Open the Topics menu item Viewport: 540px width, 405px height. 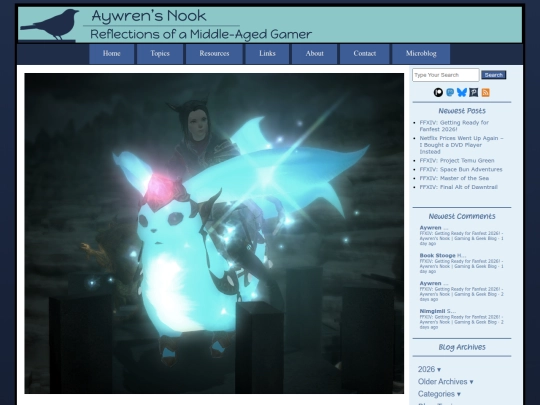(x=160, y=54)
